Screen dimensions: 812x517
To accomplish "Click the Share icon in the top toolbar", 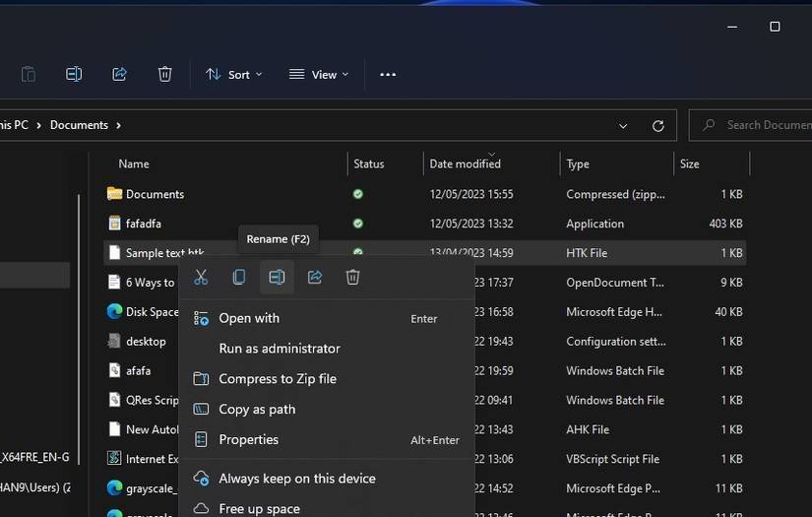I will (119, 75).
